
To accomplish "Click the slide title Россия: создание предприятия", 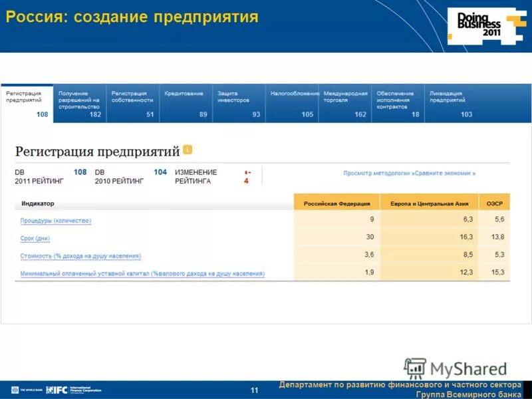I will coord(132,17).
